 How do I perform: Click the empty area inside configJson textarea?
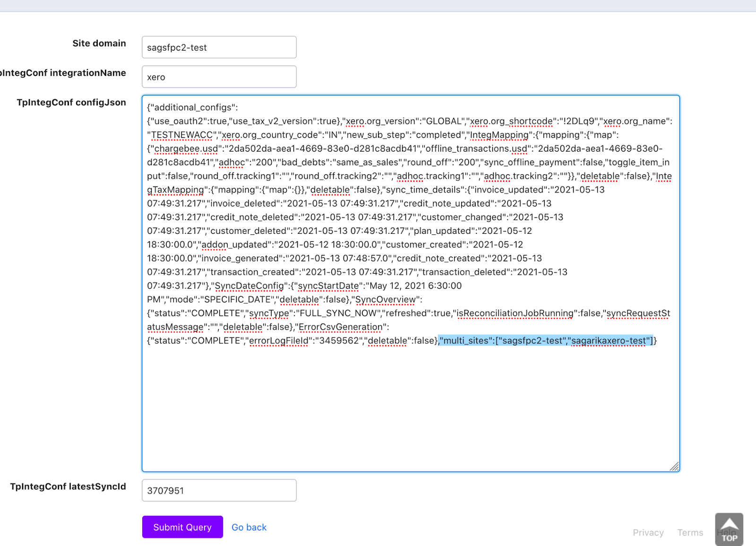pyautogui.click(x=410, y=406)
